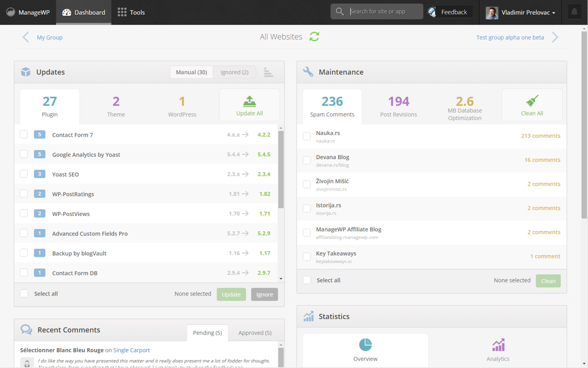Select the Manual (30) tab
Screen dimensions: 588x368
(191, 72)
